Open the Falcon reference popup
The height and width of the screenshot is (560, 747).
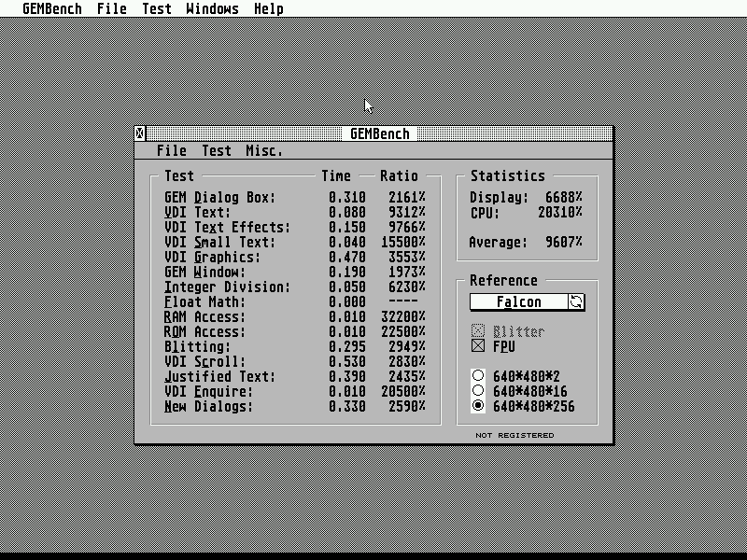[x=519, y=301]
